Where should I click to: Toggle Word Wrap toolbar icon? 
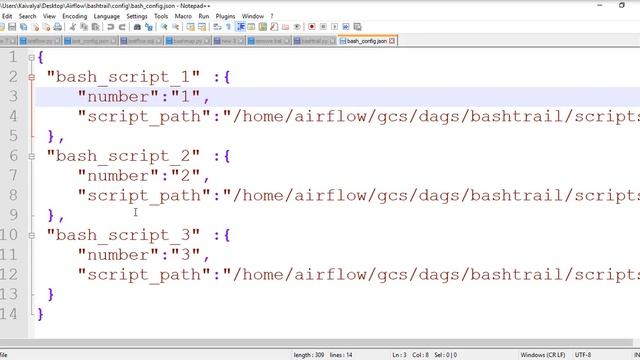217,27
